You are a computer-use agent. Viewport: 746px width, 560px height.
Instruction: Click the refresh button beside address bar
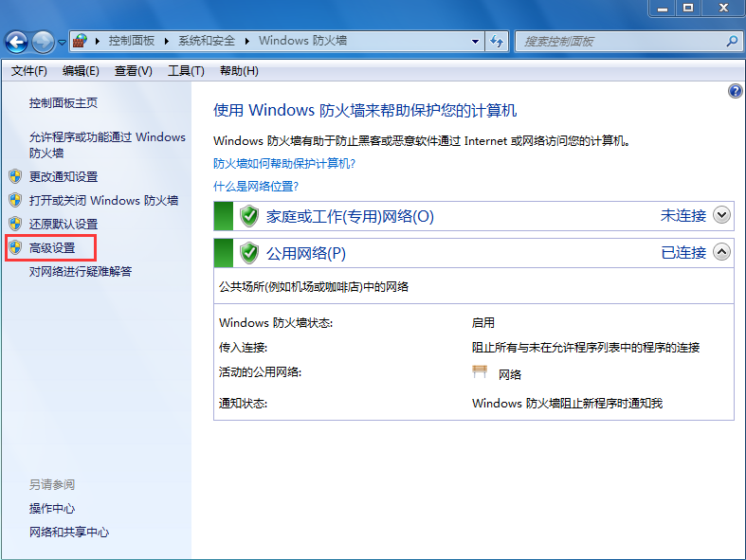click(x=497, y=42)
